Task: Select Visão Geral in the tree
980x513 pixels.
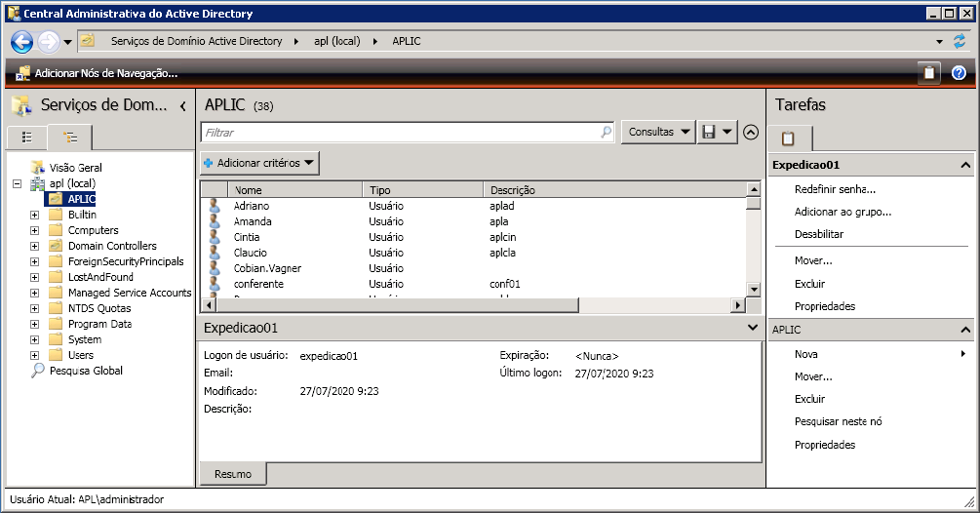Action: coord(76,168)
